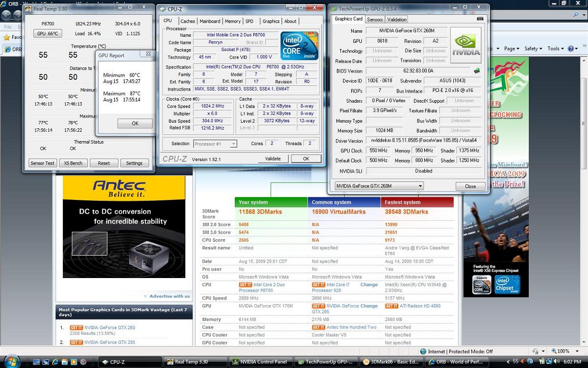Open the Processor #1 selection dropdown

click(233, 144)
